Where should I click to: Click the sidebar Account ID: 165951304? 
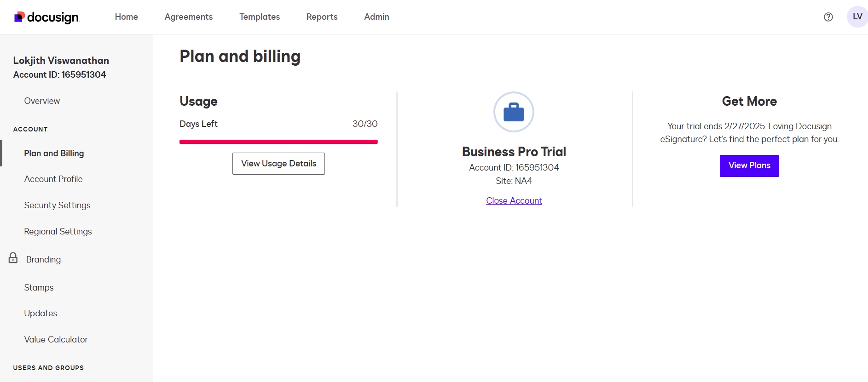59,74
